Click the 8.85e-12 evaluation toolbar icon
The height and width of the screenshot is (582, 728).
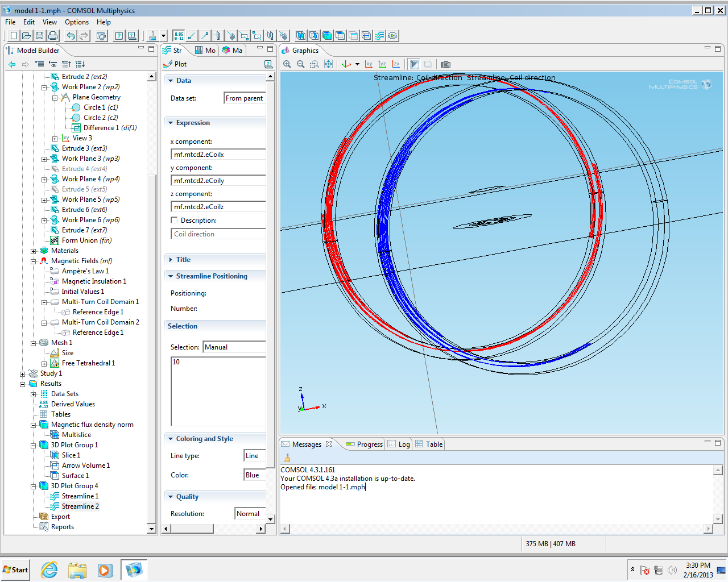point(179,36)
